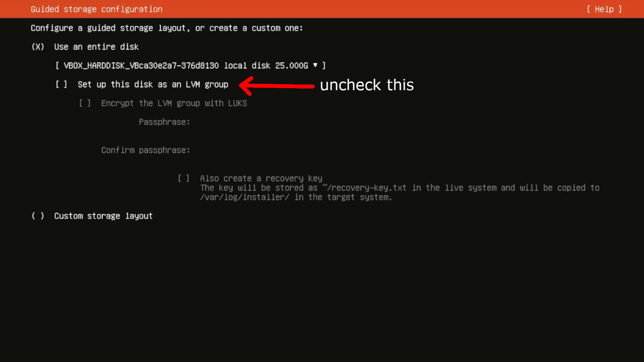644x362 pixels.
Task: Open the VBOX_HARDDISK disk selection dropdown
Action: point(190,66)
